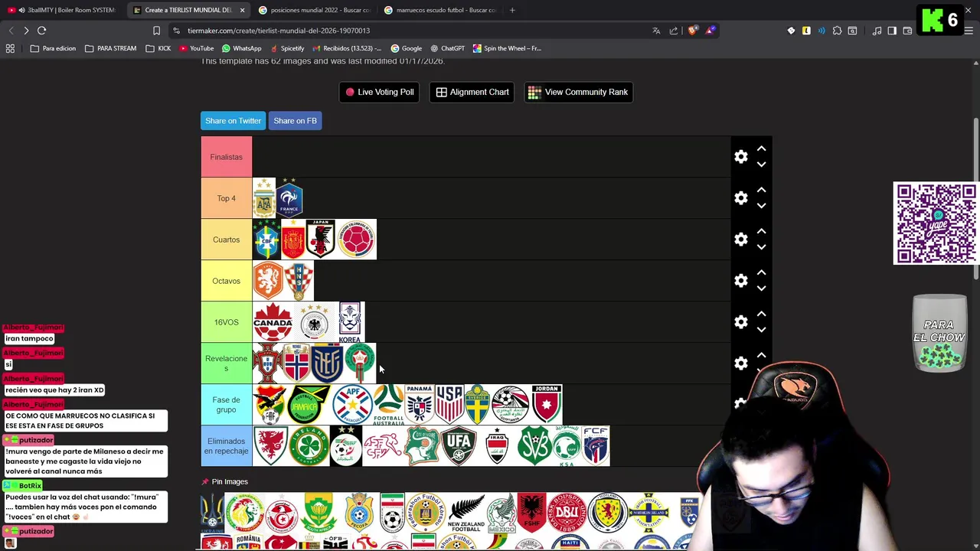Image resolution: width=980 pixels, height=551 pixels.
Task: Move Octavos row up with arrow
Action: tap(761, 272)
